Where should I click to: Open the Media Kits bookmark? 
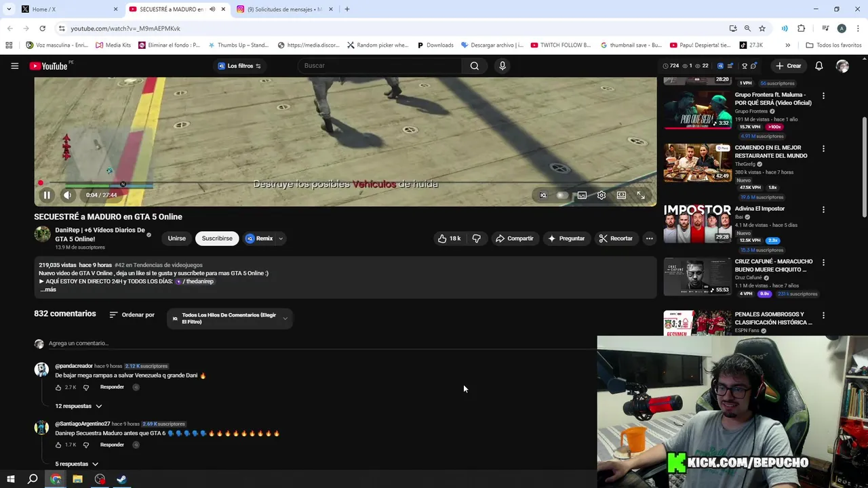(x=113, y=45)
